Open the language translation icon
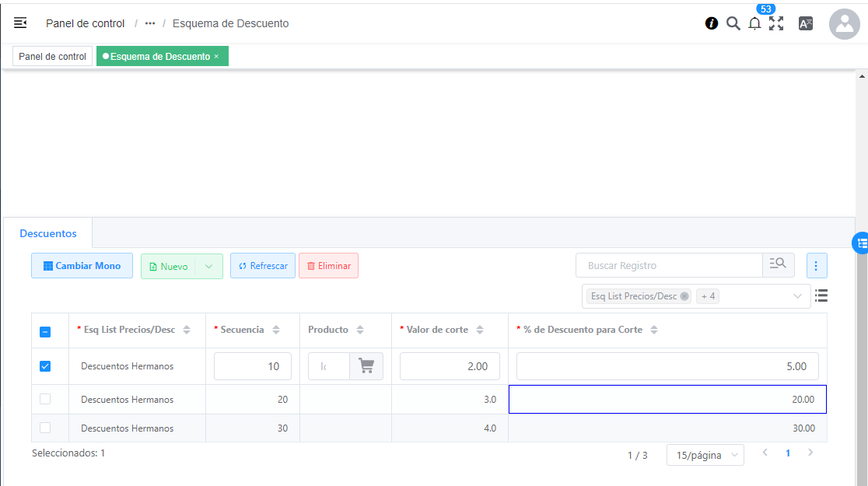The image size is (868, 486). [806, 23]
